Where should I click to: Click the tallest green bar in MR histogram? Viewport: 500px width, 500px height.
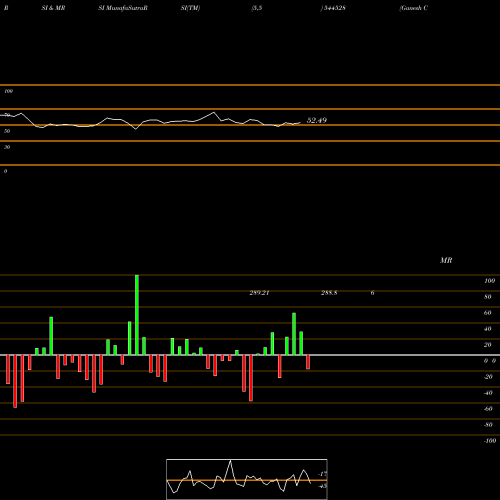[x=137, y=315]
